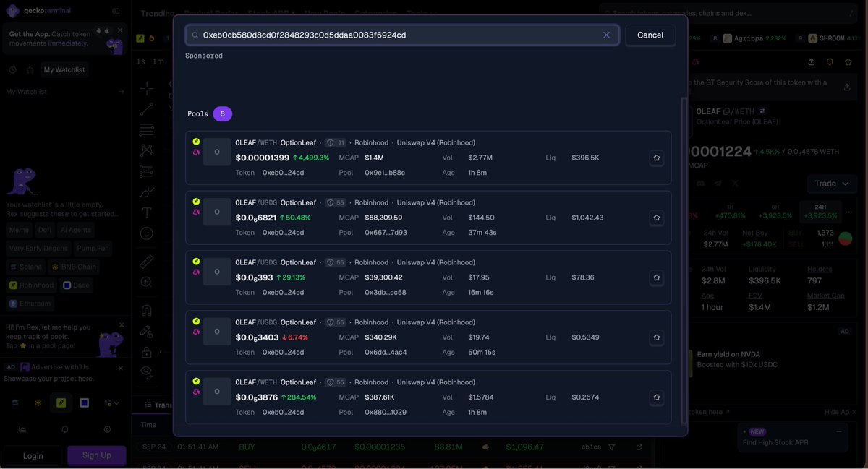
Task: Click Robinhood chain icon in OLEAF/USDG $68,209.59 row
Action: [x=196, y=202]
